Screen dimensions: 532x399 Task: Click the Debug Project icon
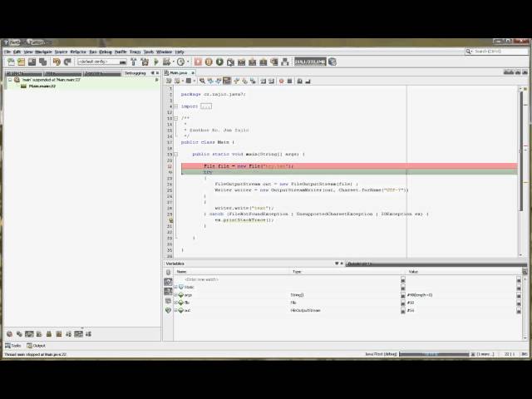[166, 62]
